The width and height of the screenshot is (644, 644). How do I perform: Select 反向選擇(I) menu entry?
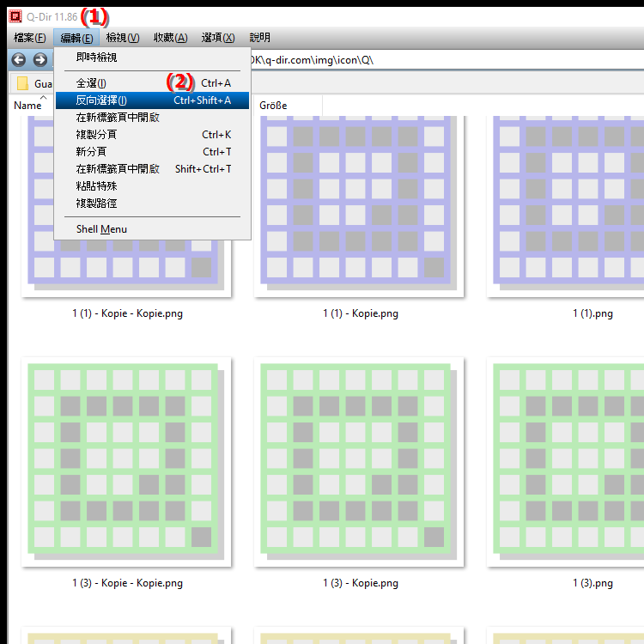[152, 100]
